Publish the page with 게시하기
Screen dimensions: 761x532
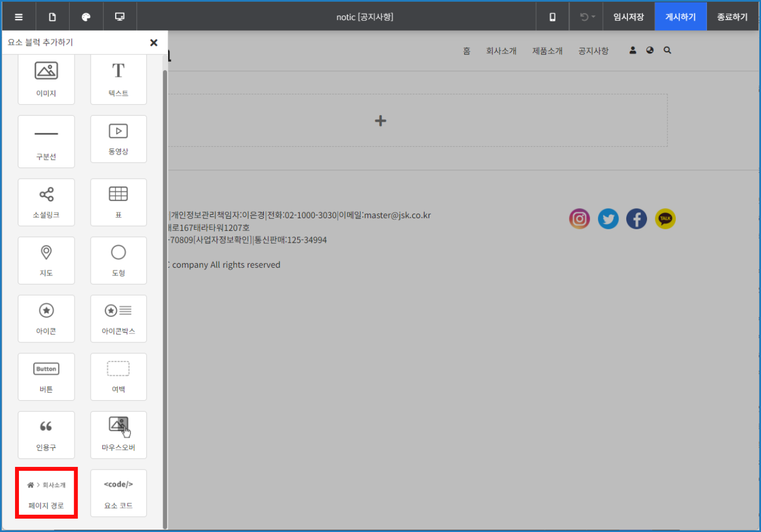[680, 17]
